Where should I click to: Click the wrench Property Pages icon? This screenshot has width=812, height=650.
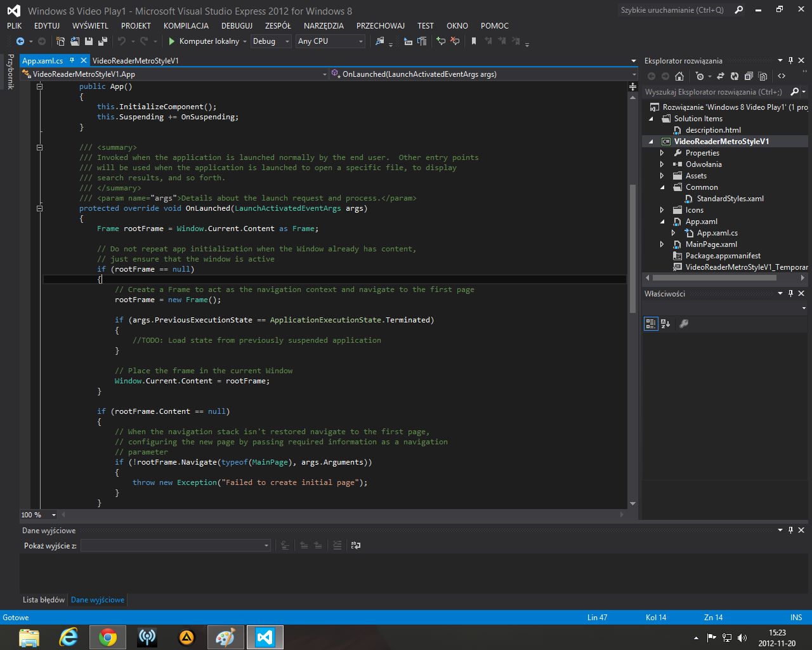pyautogui.click(x=684, y=324)
